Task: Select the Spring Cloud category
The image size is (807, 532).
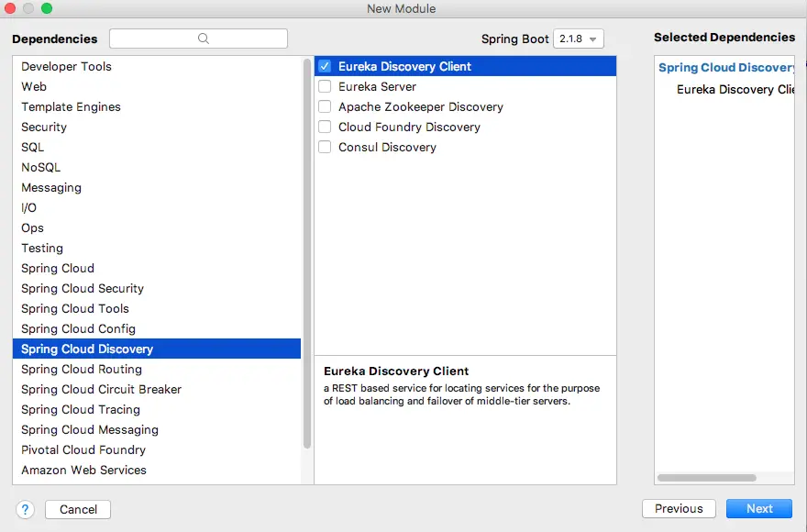Action: (157, 268)
